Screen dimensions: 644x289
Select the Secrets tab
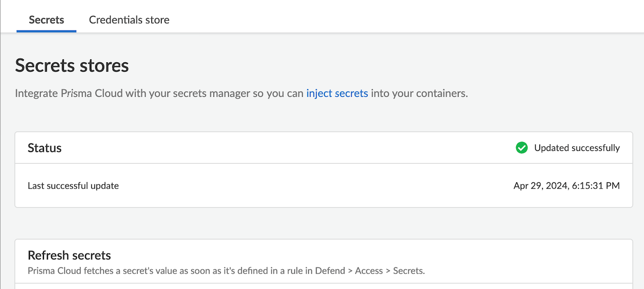point(46,20)
